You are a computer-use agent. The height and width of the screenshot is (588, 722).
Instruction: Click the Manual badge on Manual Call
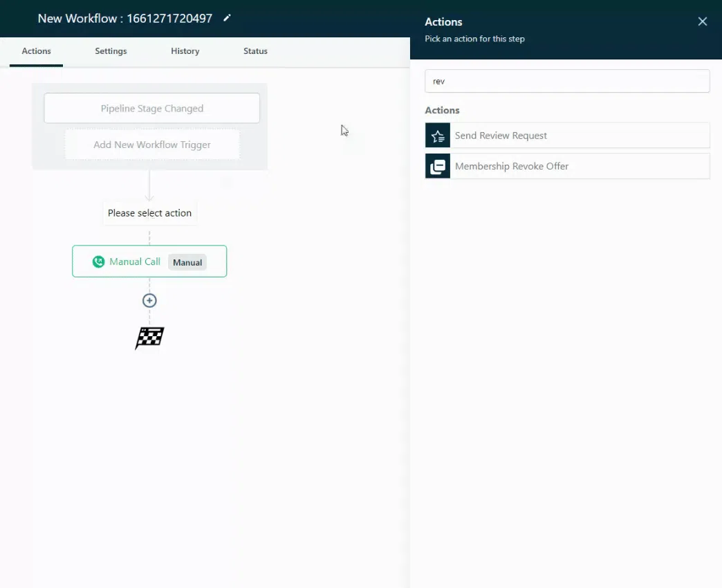click(187, 262)
